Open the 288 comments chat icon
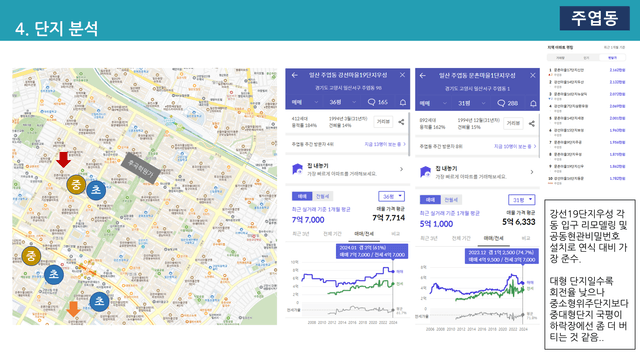 pyautogui.click(x=501, y=103)
